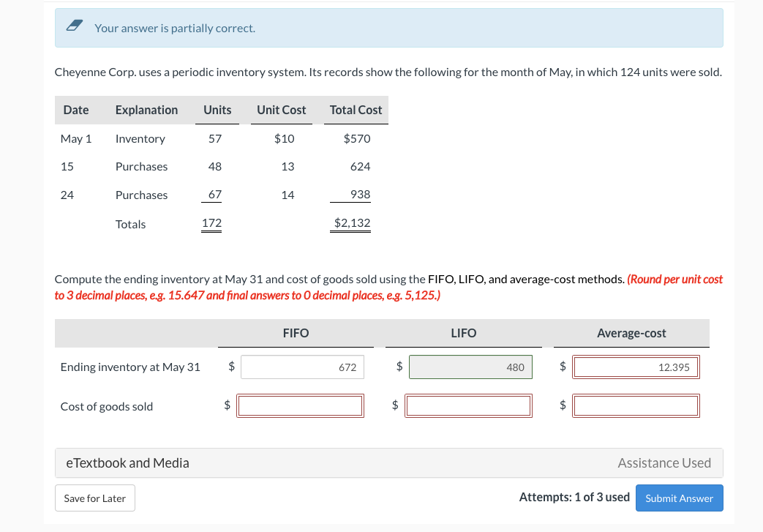Click the May 24 purchase total cost 938

click(360, 194)
